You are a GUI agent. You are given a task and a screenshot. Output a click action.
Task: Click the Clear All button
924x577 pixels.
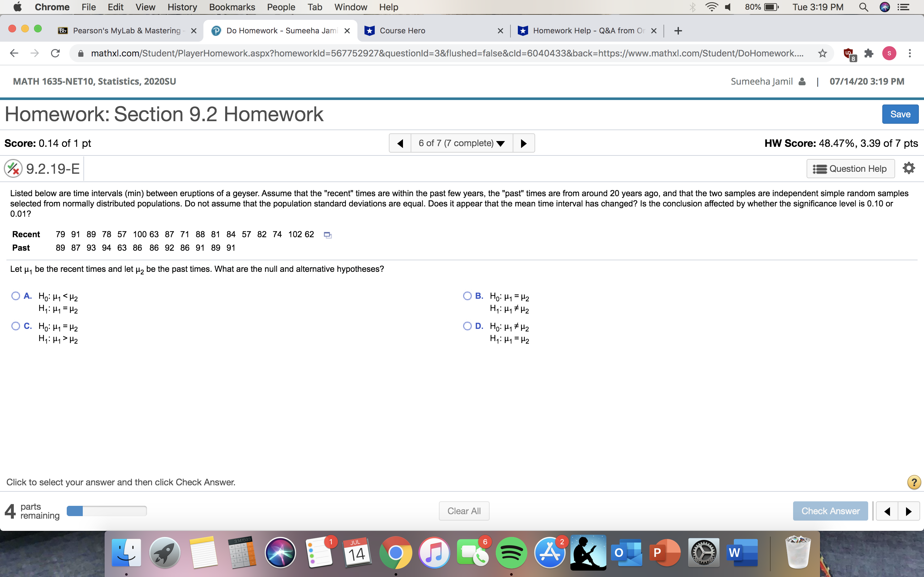[464, 510]
